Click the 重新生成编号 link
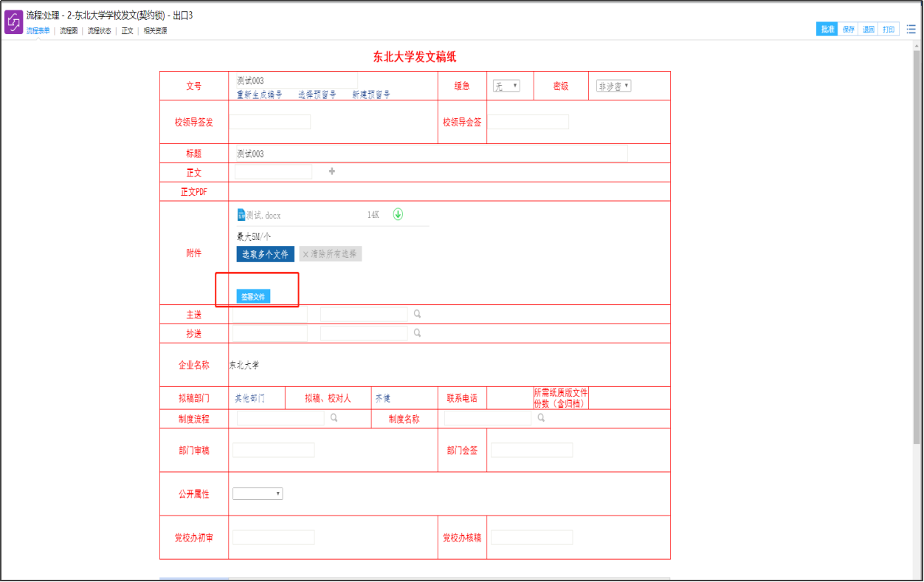The width and height of the screenshot is (924, 582). point(259,95)
